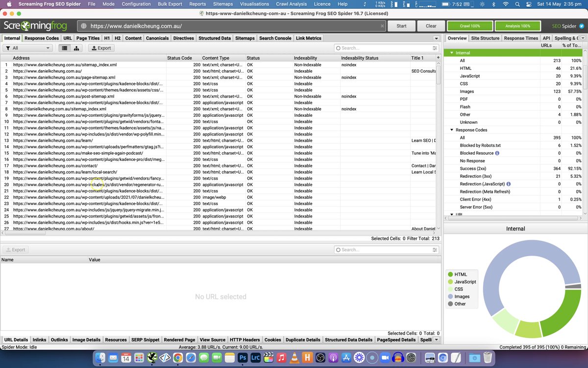Click the Crawl 100% progress bar

coord(469,26)
